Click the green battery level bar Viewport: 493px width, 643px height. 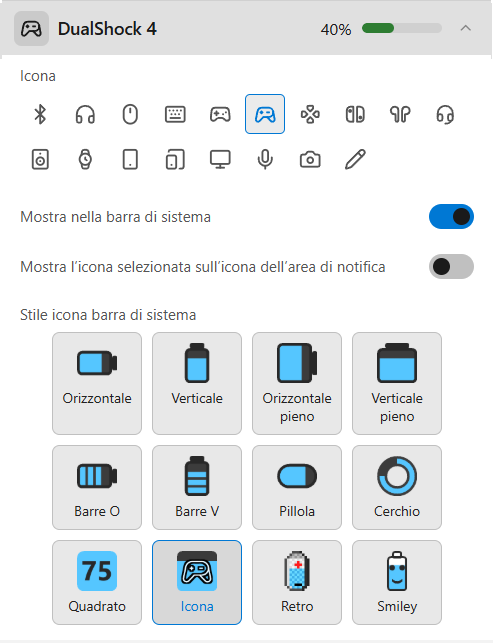tap(402, 28)
